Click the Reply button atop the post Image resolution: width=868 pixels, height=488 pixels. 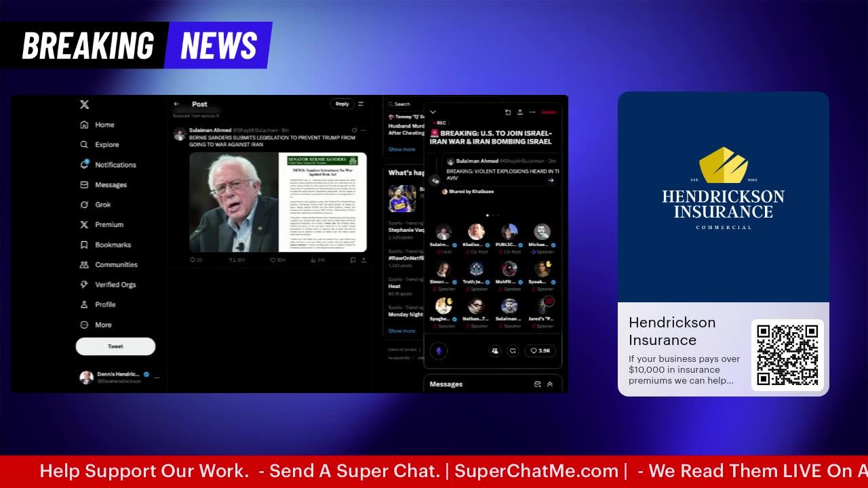(342, 104)
